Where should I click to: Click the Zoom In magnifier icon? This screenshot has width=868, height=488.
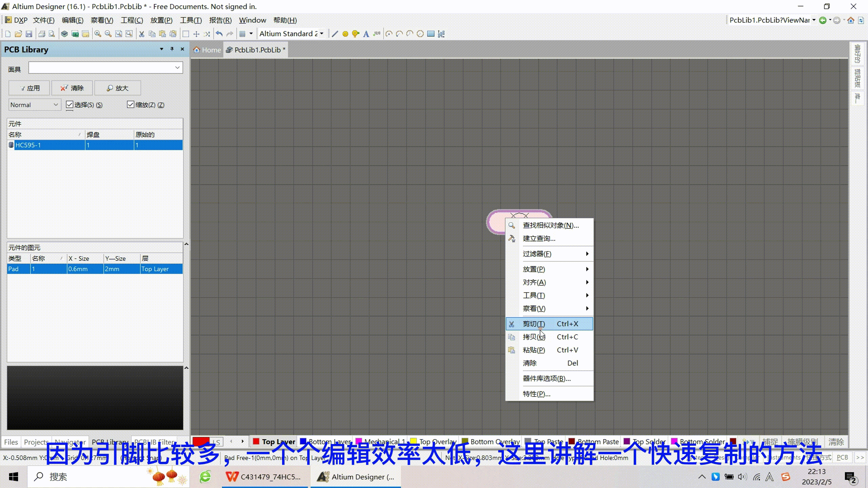[x=98, y=34]
